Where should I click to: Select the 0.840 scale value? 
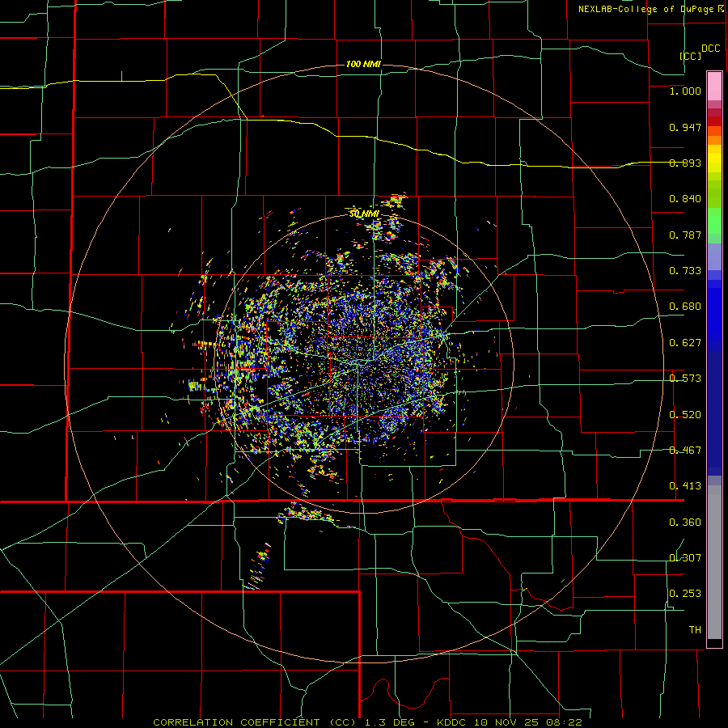[x=685, y=199]
